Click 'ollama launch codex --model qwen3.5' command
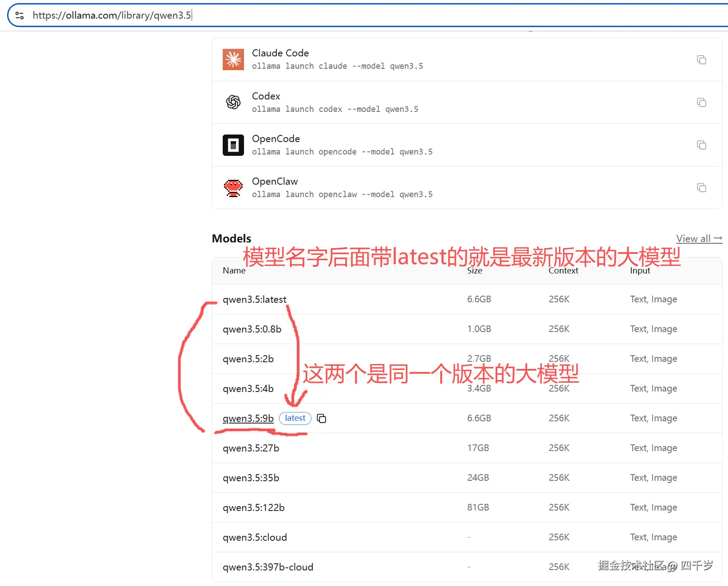The width and height of the screenshot is (728, 586). coord(335,109)
